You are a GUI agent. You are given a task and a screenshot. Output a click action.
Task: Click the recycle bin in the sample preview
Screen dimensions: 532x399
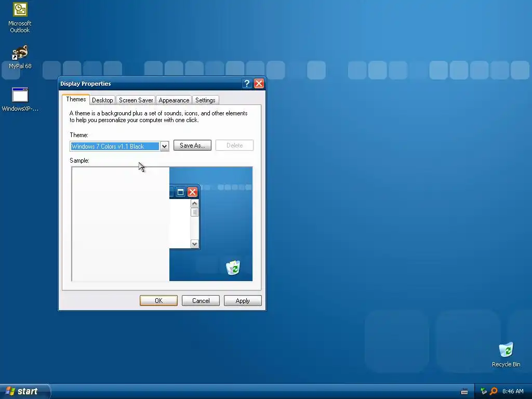coord(233,268)
